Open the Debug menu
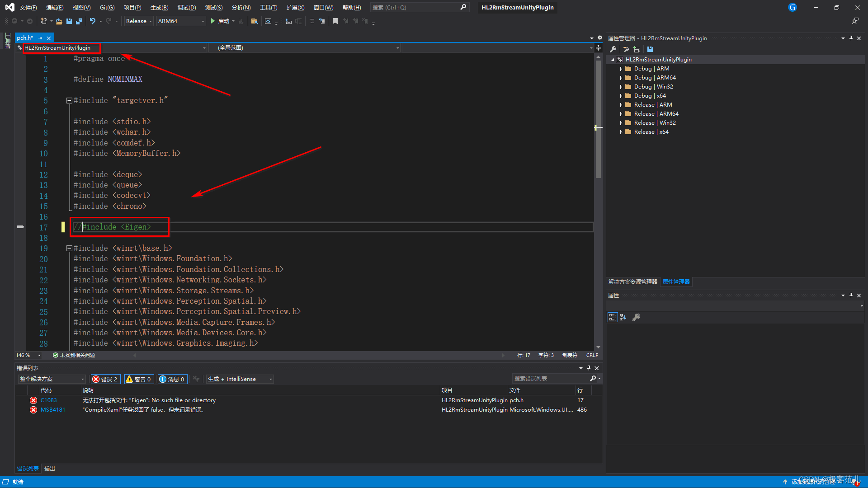This screenshot has width=868, height=488. pyautogui.click(x=187, y=7)
